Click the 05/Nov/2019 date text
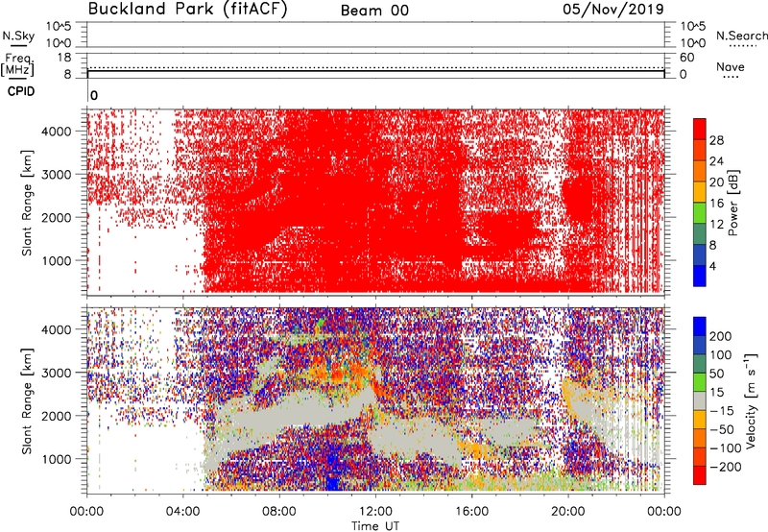The height and width of the screenshot is (532, 768). coord(613,10)
